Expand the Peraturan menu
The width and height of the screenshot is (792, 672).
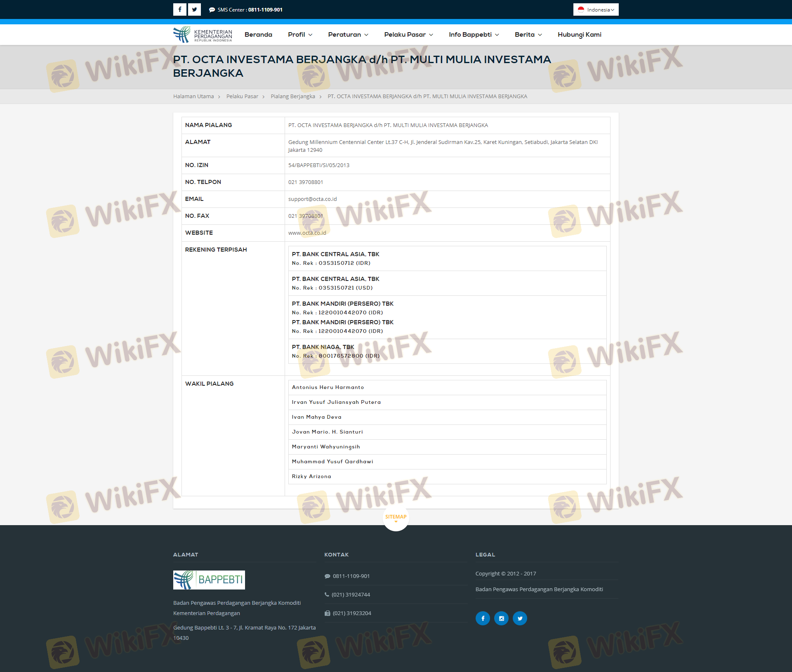[x=348, y=35]
